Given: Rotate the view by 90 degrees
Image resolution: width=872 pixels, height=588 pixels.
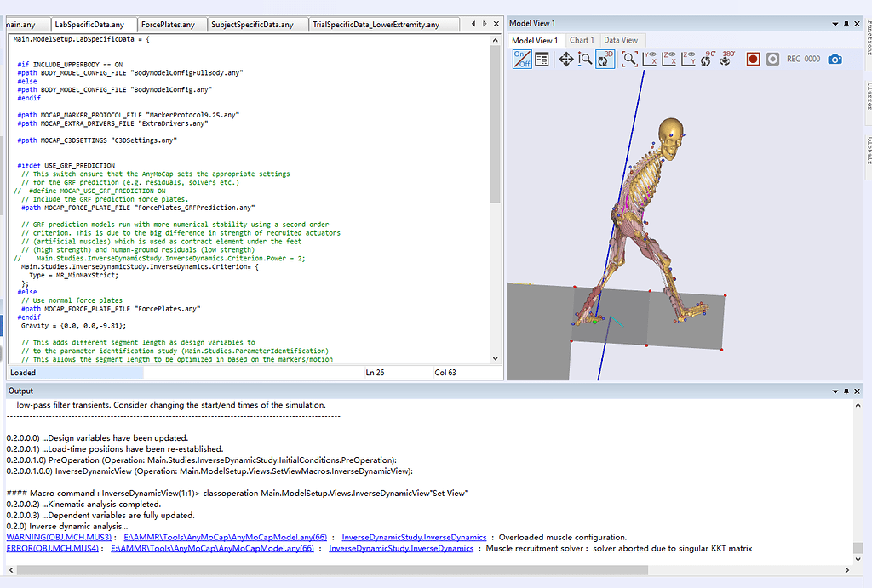Looking at the screenshot, I should (x=708, y=59).
